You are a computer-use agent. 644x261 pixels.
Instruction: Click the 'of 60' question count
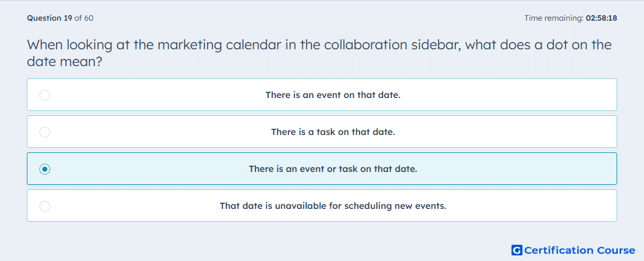(x=84, y=18)
